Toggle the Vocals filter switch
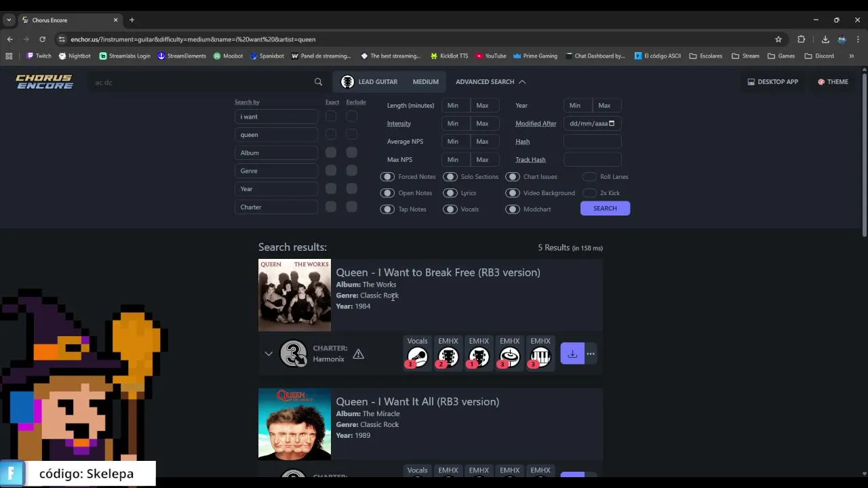 coord(450,209)
